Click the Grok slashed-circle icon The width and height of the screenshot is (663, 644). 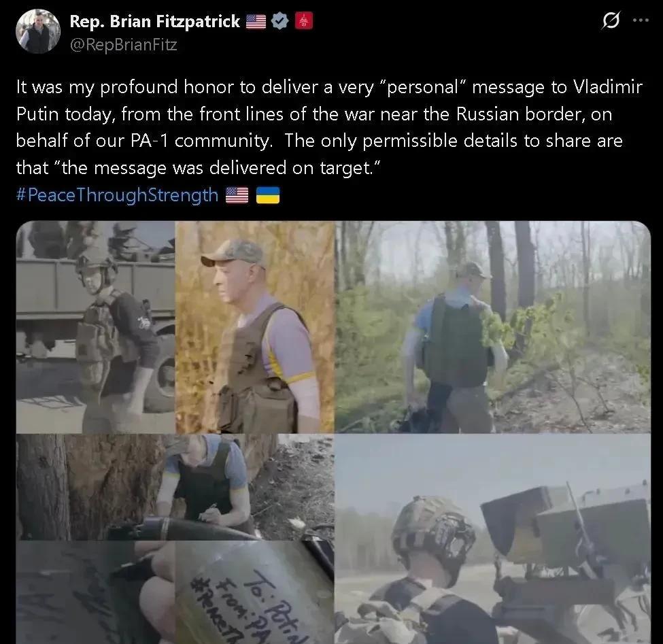pos(611,20)
